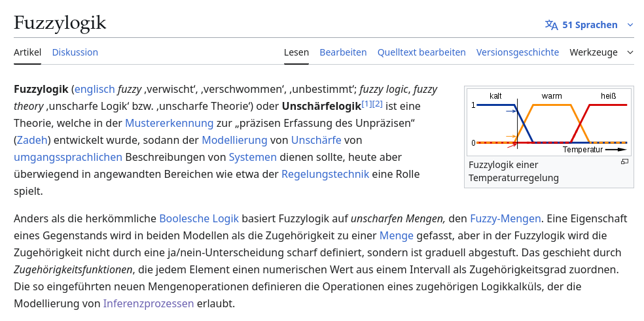Click the caption Fuzzylogik einer Temperaturregelung

[x=514, y=171]
